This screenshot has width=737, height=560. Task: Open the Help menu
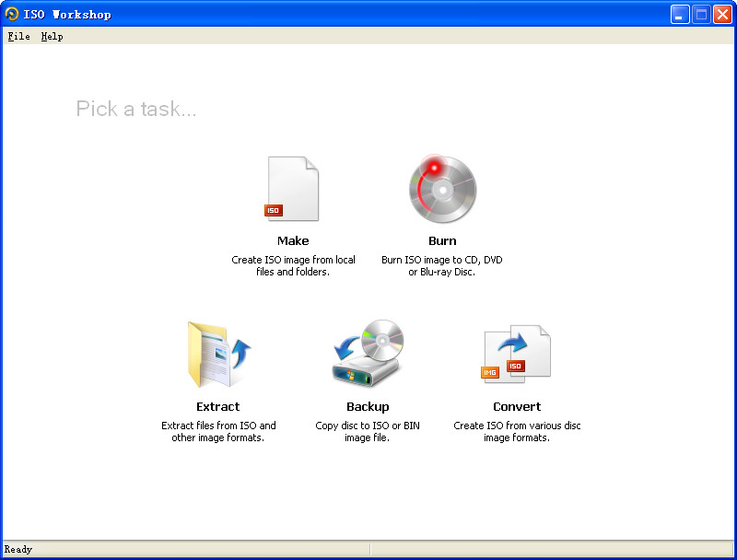click(52, 36)
